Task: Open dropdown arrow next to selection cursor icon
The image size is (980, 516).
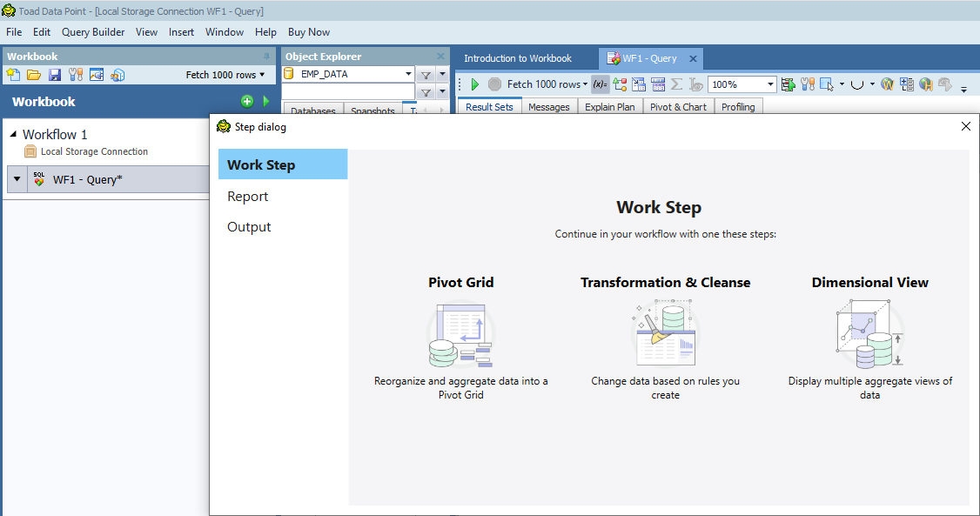Action: click(842, 84)
